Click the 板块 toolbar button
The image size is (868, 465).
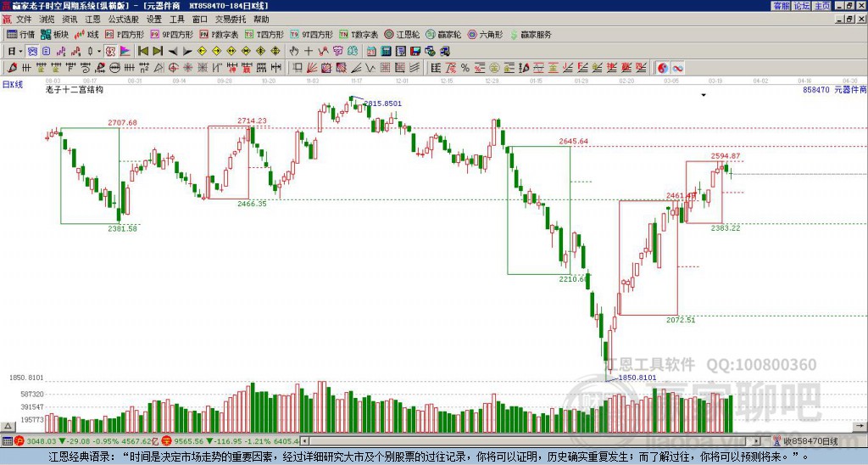tap(54, 34)
